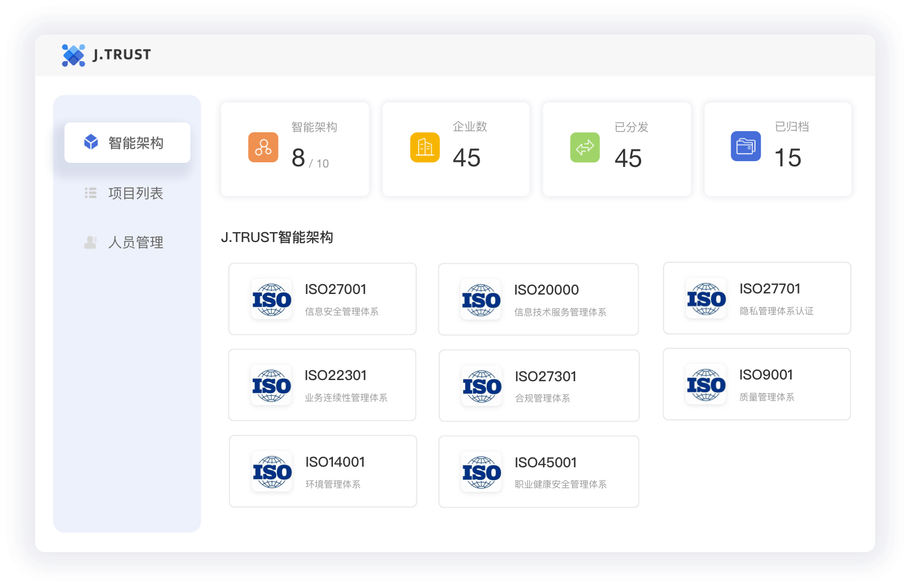This screenshot has height=588, width=911.
Task: Open the ISO20000 信息技术服务管理体系 card
Action: click(x=538, y=299)
